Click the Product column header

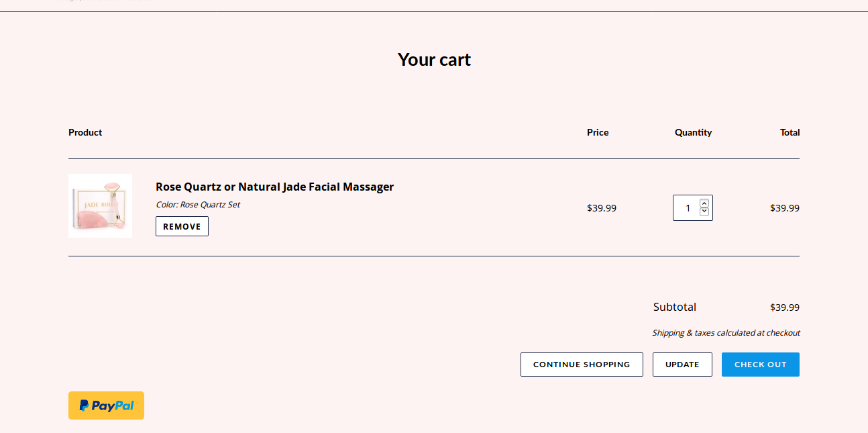[x=85, y=132]
